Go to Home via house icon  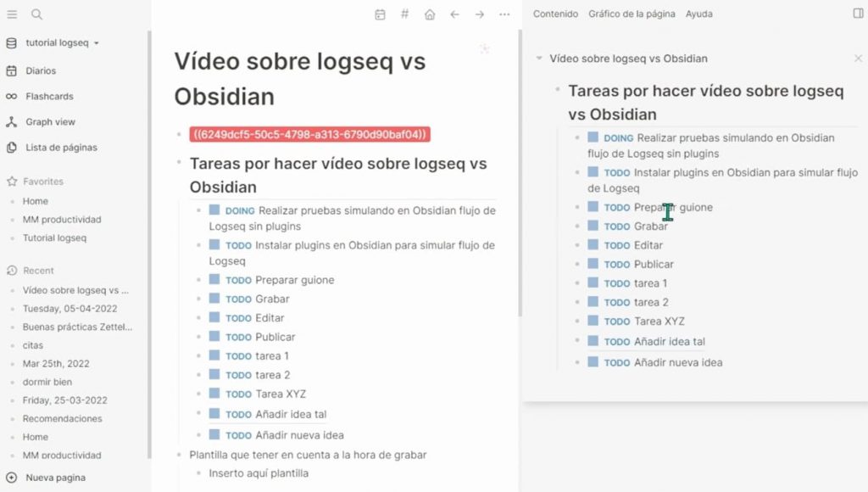pyautogui.click(x=430, y=14)
